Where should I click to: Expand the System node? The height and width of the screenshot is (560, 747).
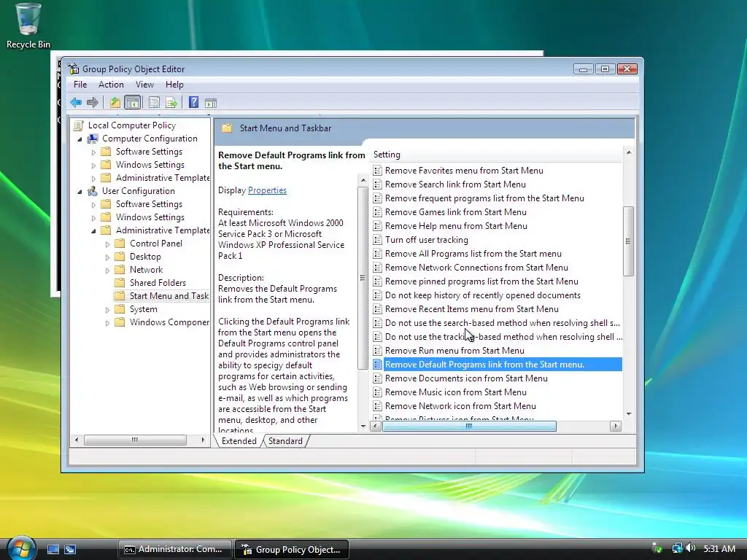107,310
